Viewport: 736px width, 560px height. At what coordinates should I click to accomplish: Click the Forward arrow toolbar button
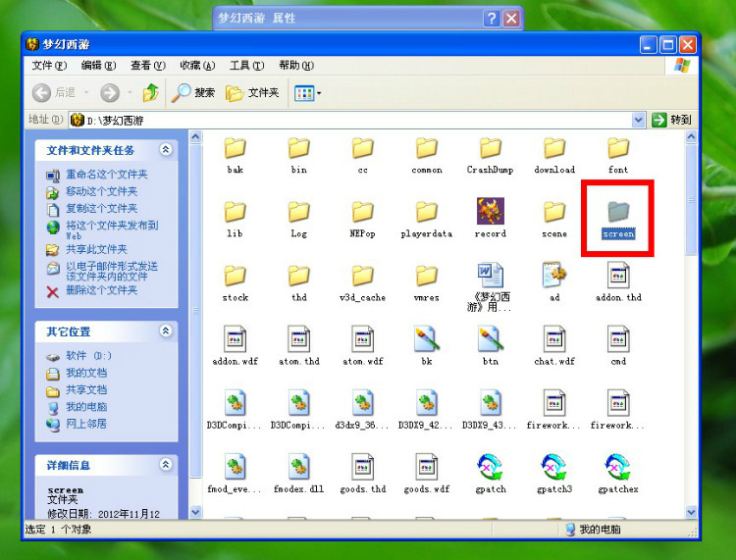pyautogui.click(x=110, y=92)
